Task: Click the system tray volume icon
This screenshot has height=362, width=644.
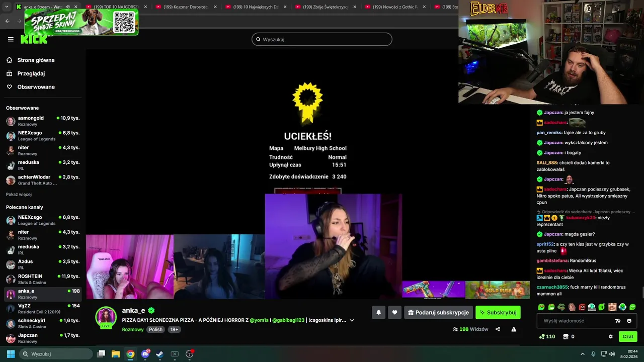Action: (612, 354)
